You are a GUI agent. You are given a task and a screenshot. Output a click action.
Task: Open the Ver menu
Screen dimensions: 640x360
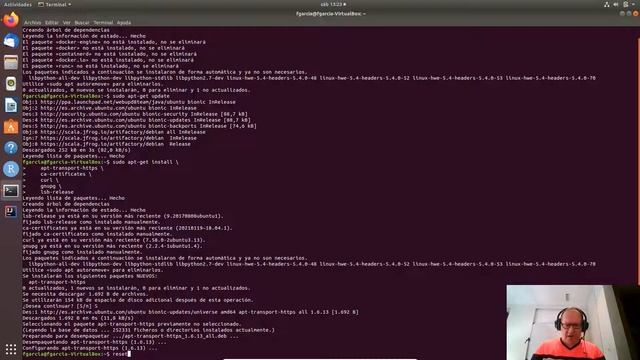[67, 22]
